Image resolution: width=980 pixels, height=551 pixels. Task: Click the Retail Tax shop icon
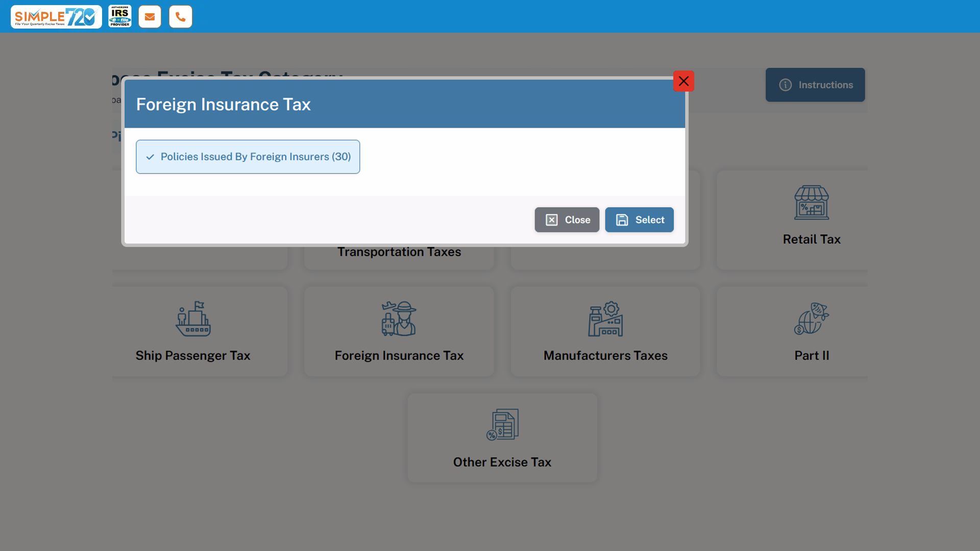pyautogui.click(x=812, y=203)
